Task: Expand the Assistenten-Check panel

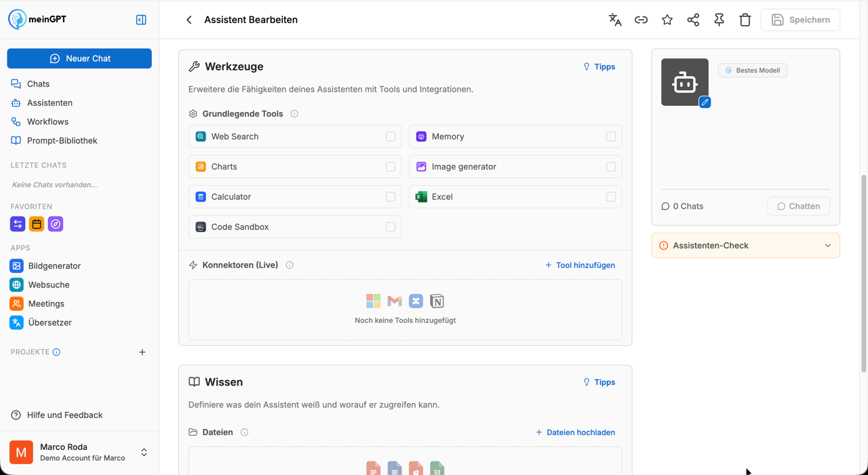Action: [745, 246]
